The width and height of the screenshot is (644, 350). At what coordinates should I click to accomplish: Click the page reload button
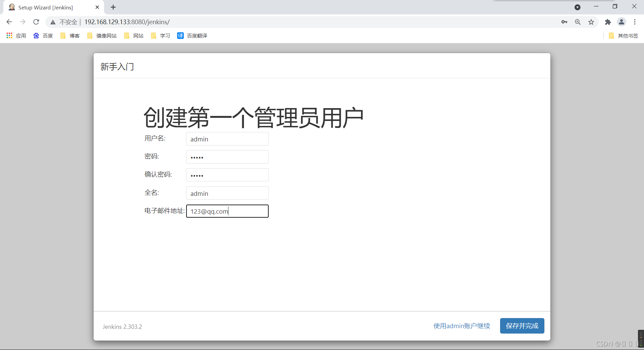pyautogui.click(x=36, y=22)
